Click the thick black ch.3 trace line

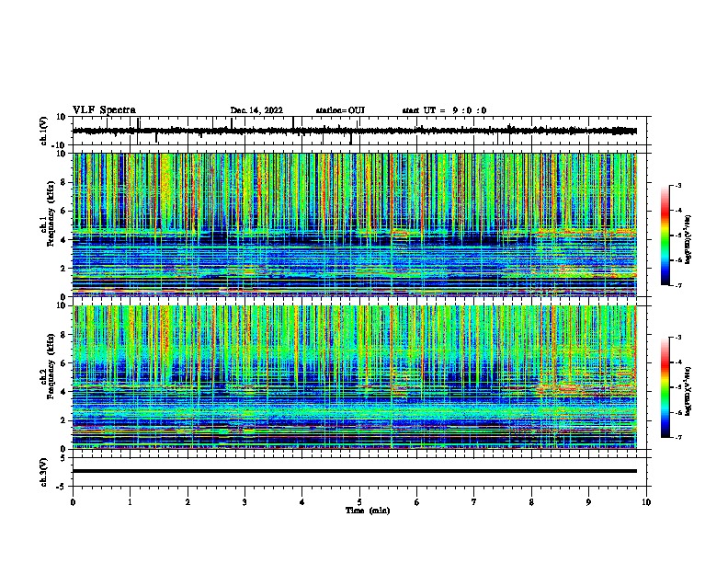[354, 471]
